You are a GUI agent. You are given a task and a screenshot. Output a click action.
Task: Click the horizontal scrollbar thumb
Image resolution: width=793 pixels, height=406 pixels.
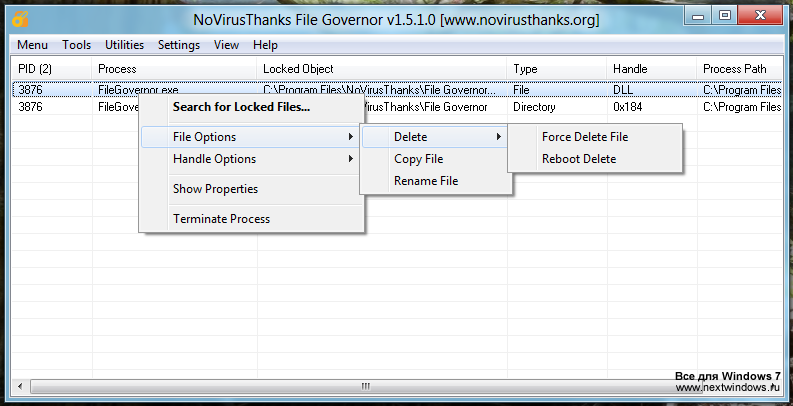pyautogui.click(x=365, y=387)
